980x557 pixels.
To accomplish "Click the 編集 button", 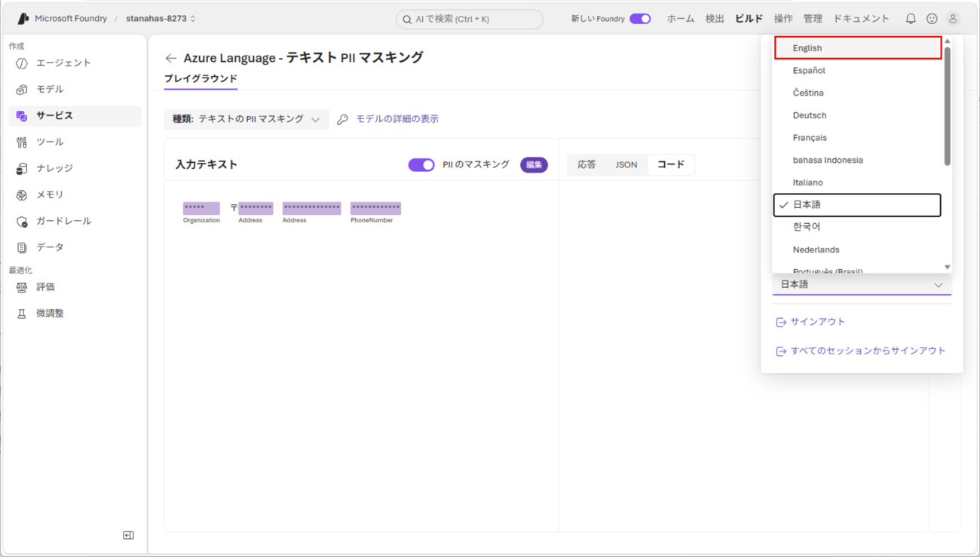I will tap(534, 165).
